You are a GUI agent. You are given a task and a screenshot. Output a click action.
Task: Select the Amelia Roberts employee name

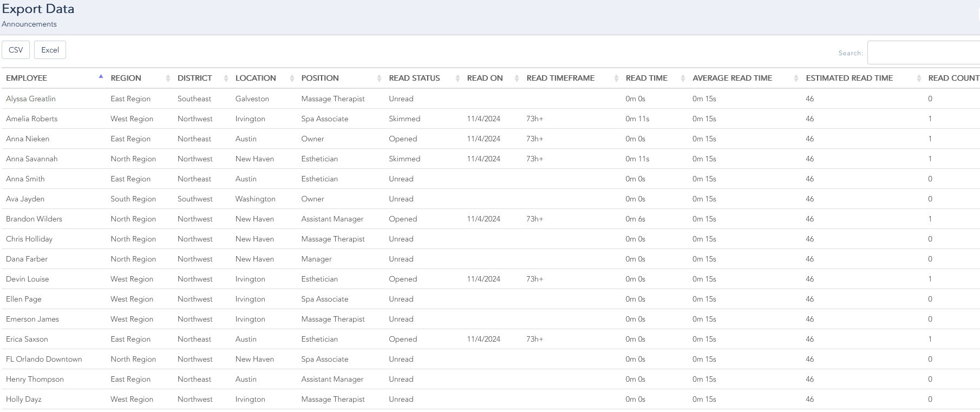click(31, 119)
